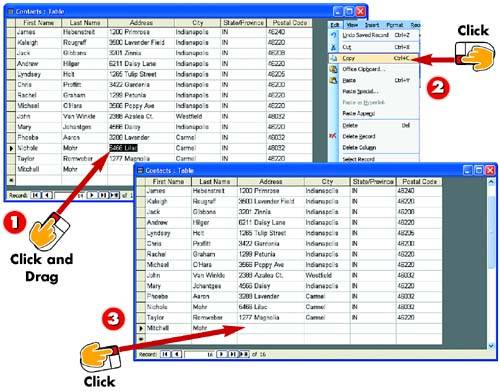Viewport: 500px width, 391px height.
Task: Click the empty Address cell in Mitchell row
Action: 271,328
